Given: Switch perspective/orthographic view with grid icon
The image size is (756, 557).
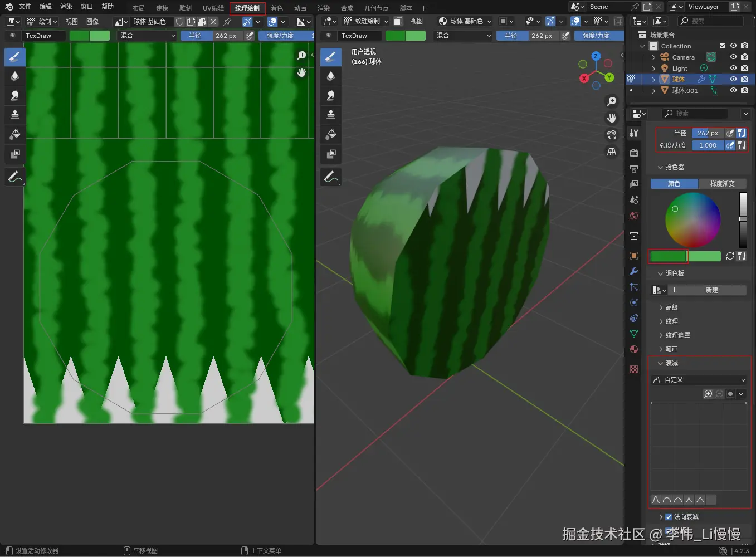Looking at the screenshot, I should 612,152.
